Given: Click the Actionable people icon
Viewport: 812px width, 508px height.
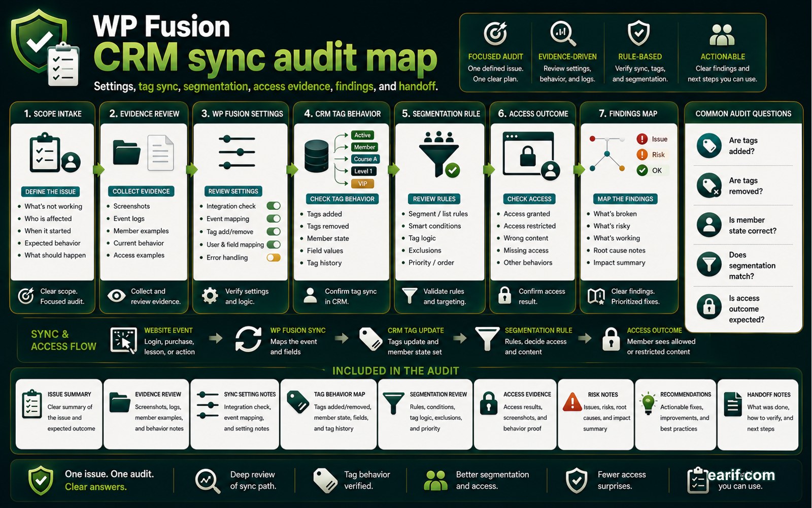Looking at the screenshot, I should pos(722,35).
